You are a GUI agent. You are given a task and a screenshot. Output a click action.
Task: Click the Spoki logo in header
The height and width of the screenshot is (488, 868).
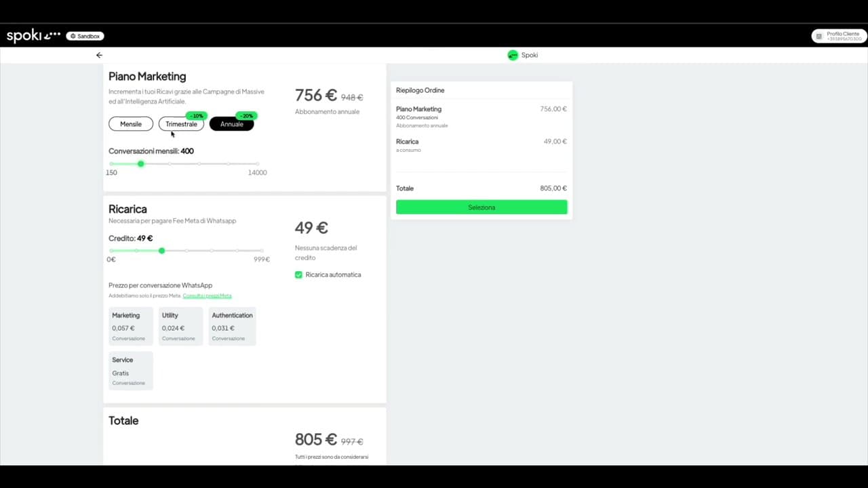point(33,36)
